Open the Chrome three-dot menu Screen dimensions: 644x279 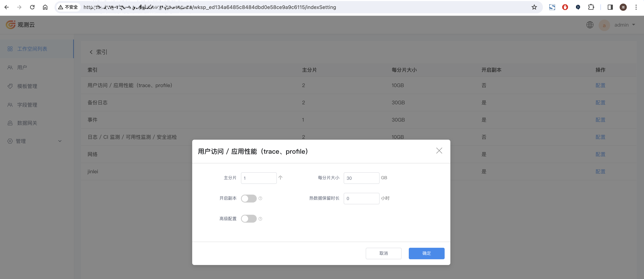[636, 7]
